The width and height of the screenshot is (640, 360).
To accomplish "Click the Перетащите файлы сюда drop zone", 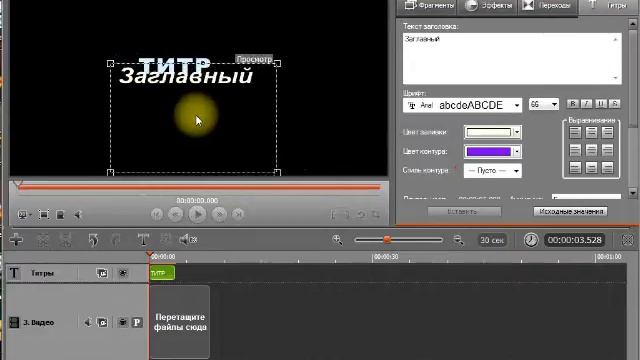I will pos(180,322).
